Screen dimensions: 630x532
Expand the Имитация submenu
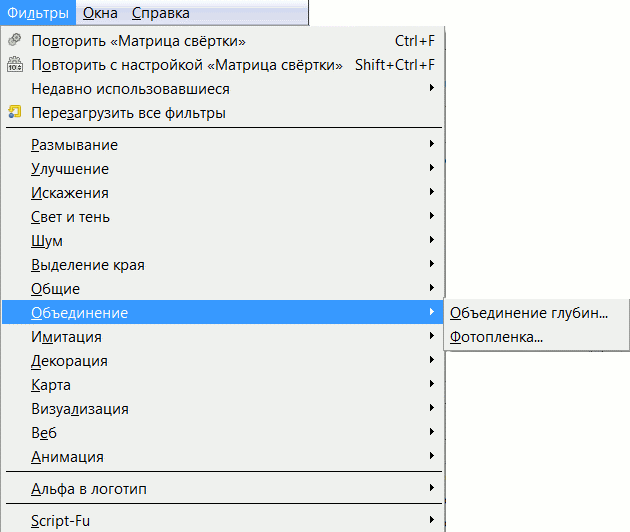[66, 337]
